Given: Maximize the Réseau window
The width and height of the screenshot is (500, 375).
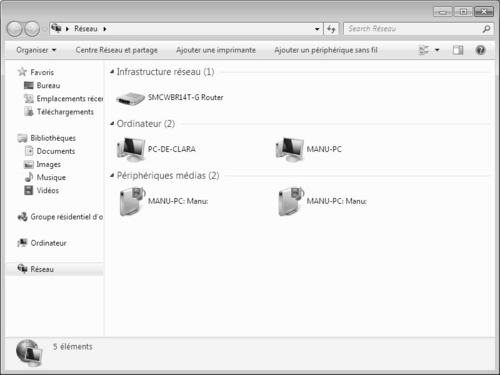Looking at the screenshot, I should 463,12.
